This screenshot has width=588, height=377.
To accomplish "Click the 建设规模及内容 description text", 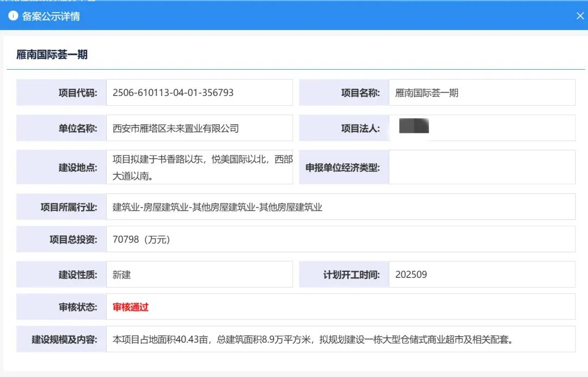I will 313,339.
